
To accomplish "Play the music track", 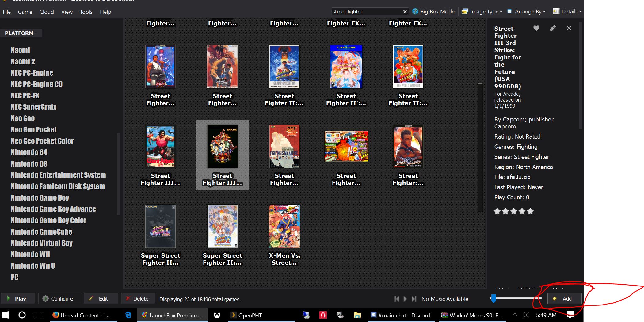I will (x=405, y=299).
